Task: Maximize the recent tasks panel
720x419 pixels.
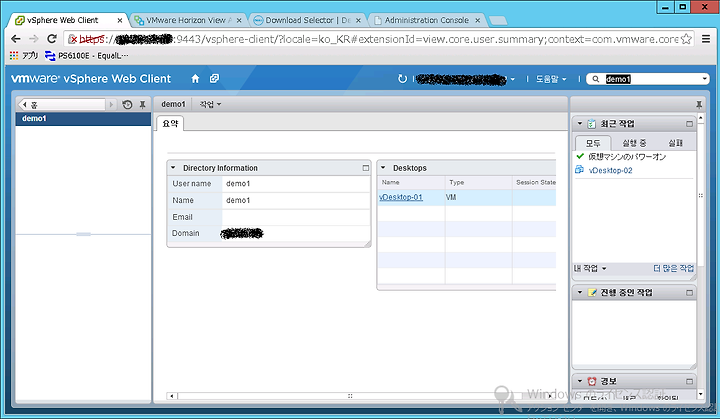Action: pos(689,124)
